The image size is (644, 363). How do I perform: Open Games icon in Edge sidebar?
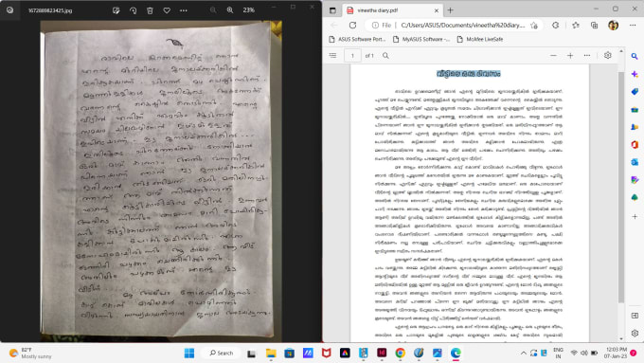point(635,127)
